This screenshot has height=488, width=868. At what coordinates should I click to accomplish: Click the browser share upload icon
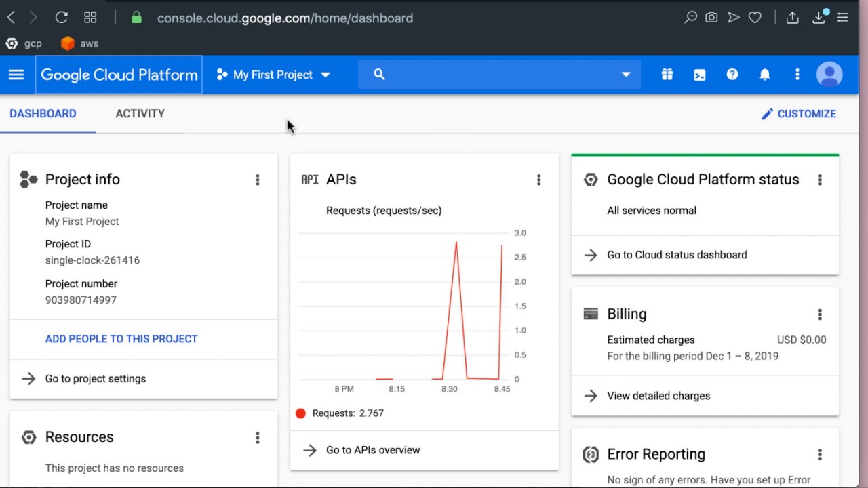click(x=792, y=18)
